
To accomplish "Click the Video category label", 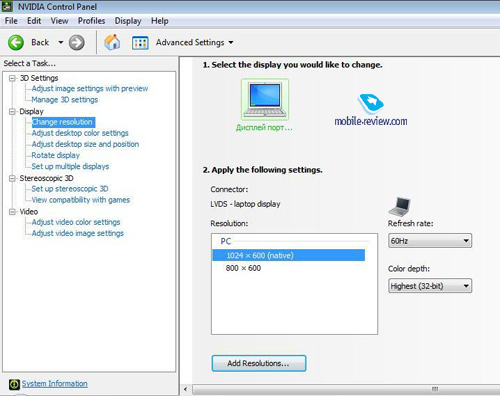I will [29, 212].
